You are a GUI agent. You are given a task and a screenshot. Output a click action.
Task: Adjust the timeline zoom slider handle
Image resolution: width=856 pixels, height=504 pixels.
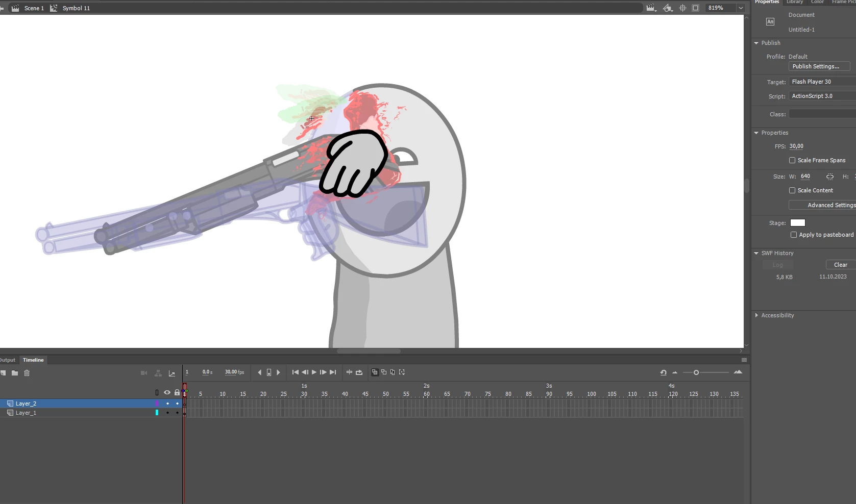696,372
